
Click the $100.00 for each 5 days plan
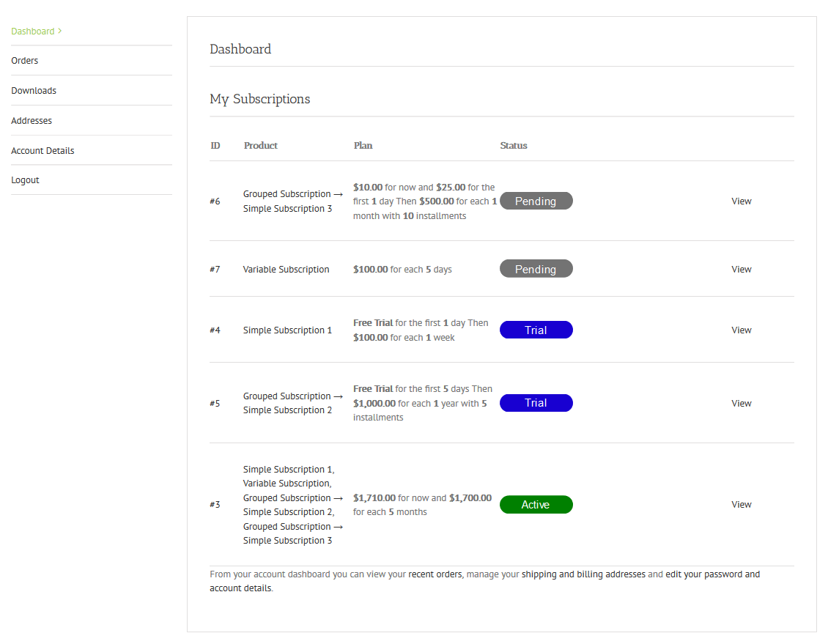pyautogui.click(x=402, y=269)
